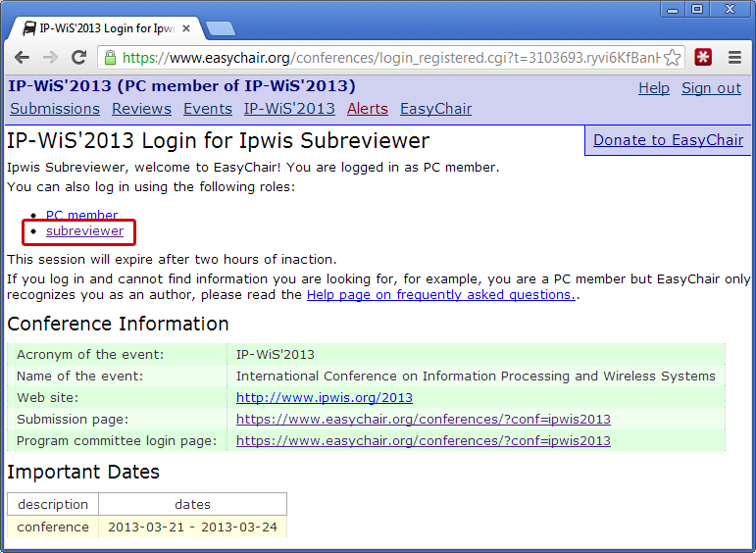Image resolution: width=756 pixels, height=553 pixels.
Task: Click the address bar URL field
Action: point(392,57)
